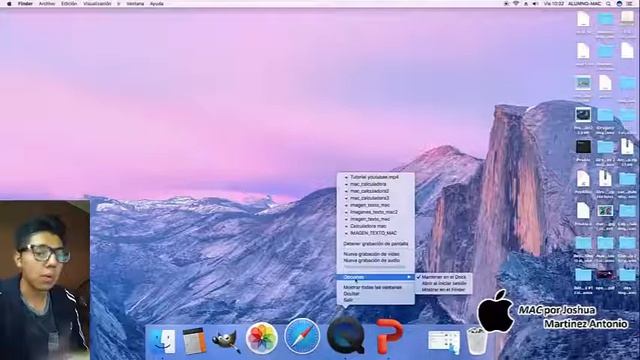
Task: Open the Ayuda menu
Action: pos(157,4)
